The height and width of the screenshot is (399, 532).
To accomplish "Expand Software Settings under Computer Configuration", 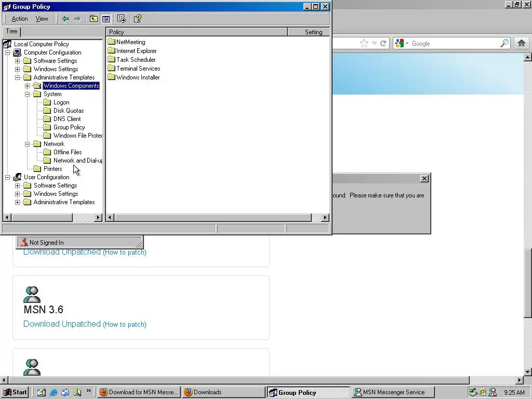I will pos(17,61).
